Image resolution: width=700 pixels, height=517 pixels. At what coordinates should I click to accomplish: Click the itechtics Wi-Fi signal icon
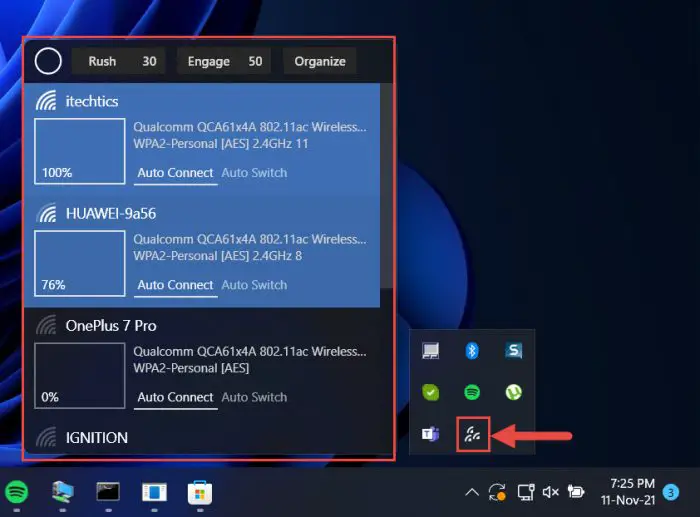[x=46, y=101]
